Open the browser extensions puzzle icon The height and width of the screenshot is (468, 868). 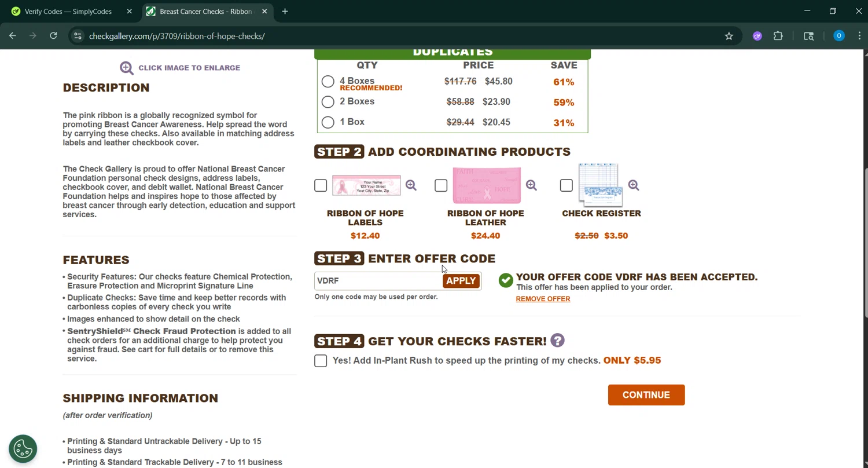click(x=778, y=36)
